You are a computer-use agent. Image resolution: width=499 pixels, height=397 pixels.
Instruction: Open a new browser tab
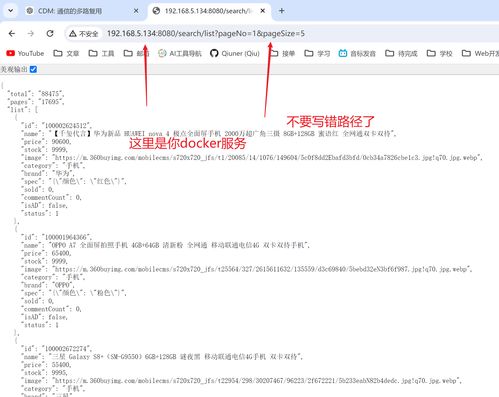tap(282, 11)
